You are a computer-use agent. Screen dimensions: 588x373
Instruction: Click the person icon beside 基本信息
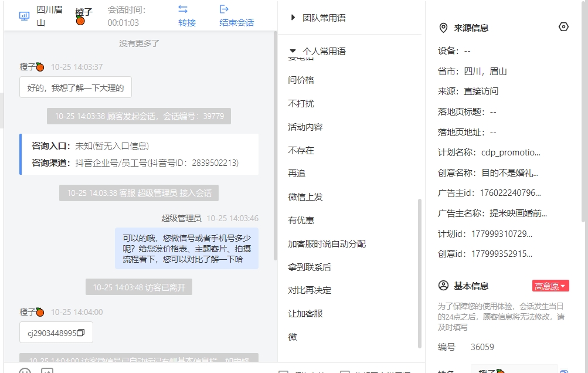point(443,286)
